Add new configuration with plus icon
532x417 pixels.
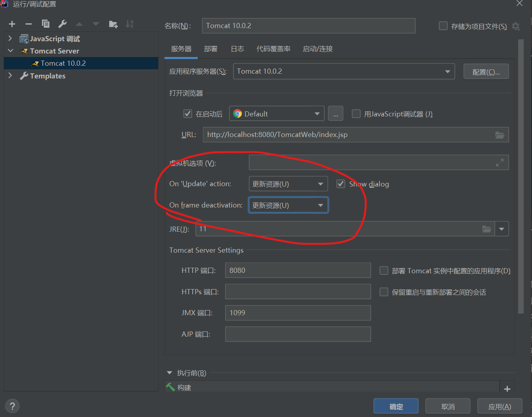(x=12, y=24)
